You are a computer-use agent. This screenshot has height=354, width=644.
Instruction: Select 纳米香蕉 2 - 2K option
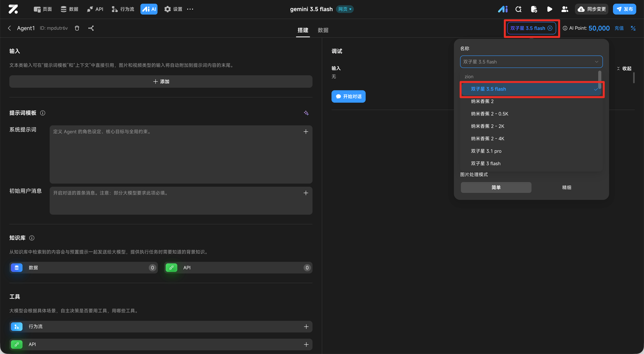click(x=531, y=126)
